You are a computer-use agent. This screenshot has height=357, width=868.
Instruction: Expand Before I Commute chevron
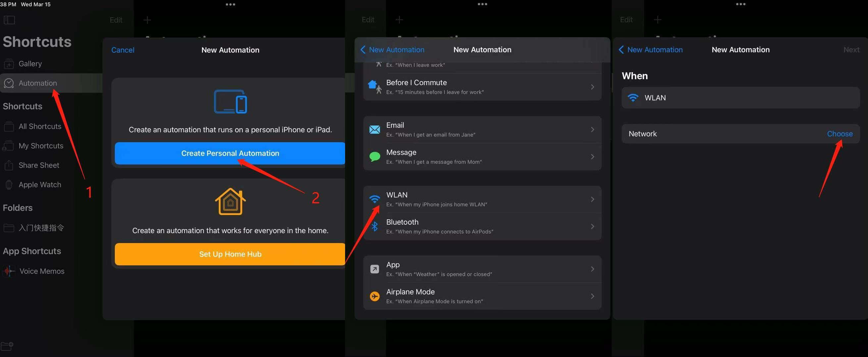point(592,87)
